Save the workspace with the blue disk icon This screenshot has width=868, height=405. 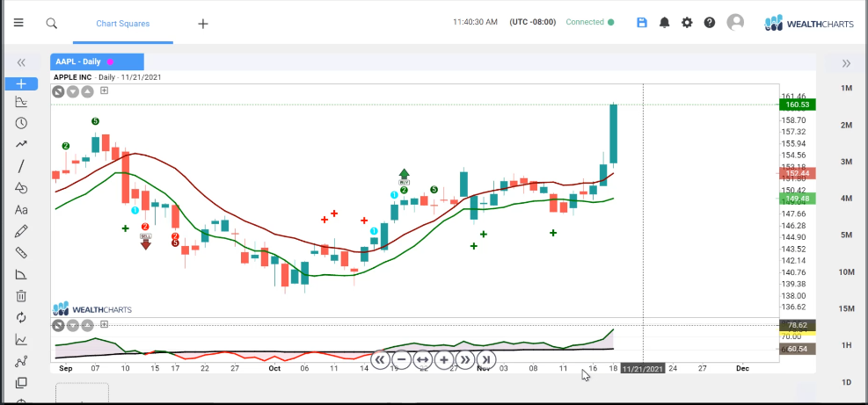point(642,22)
